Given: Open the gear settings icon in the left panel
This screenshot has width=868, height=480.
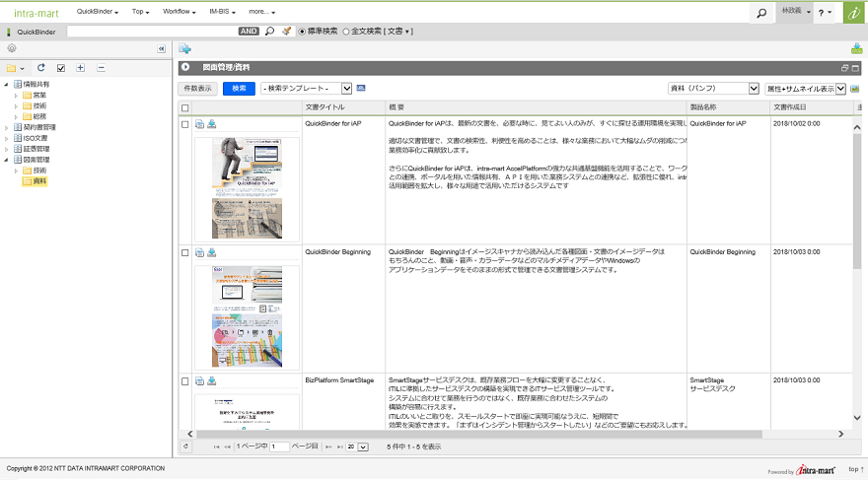Looking at the screenshot, I should coord(12,48).
